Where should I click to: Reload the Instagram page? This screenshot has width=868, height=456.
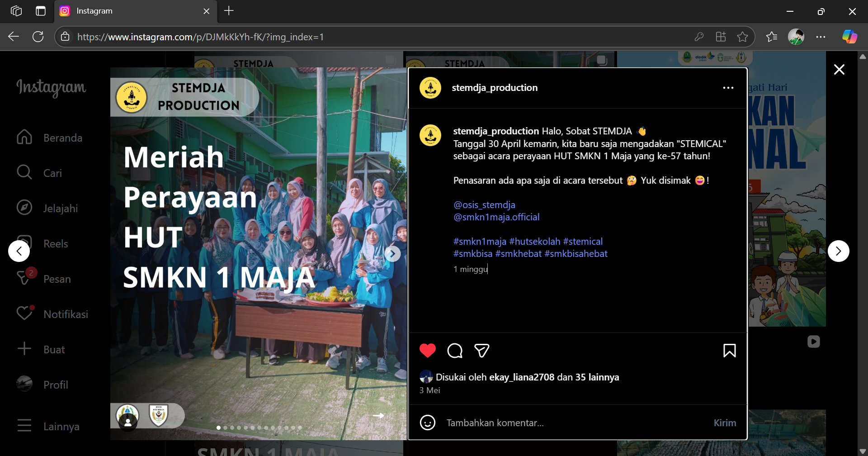pos(38,37)
